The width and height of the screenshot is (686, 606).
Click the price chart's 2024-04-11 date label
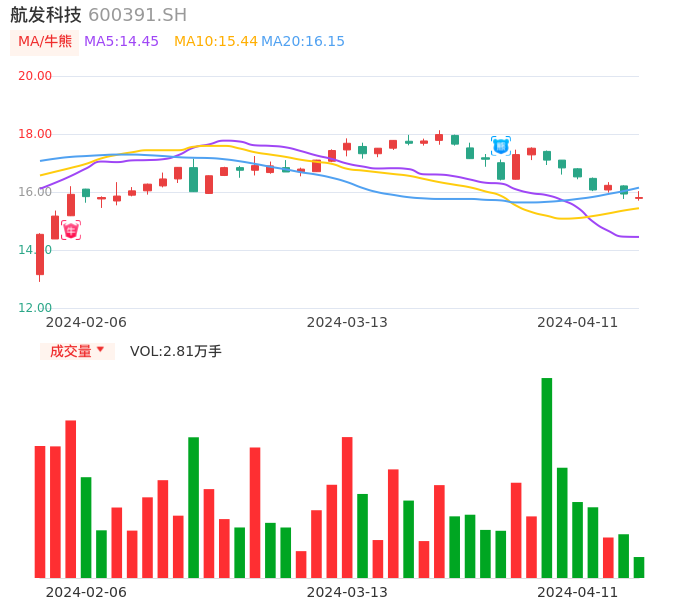point(578,322)
